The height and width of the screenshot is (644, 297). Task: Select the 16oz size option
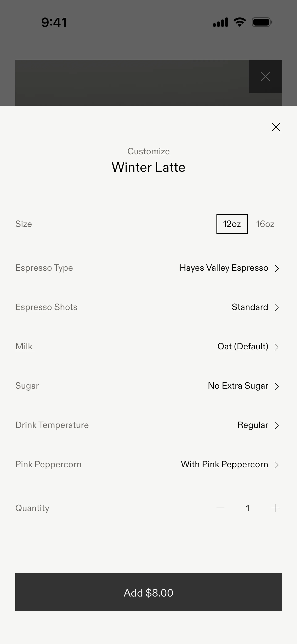[265, 224]
